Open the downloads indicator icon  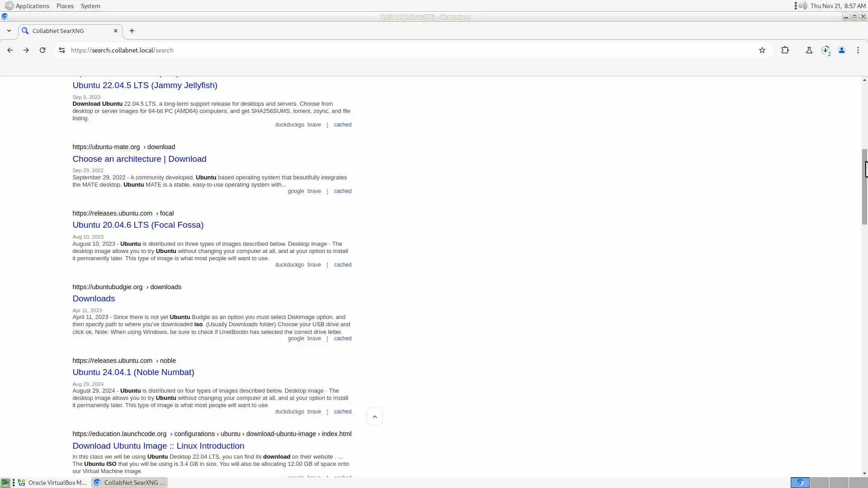tap(826, 50)
